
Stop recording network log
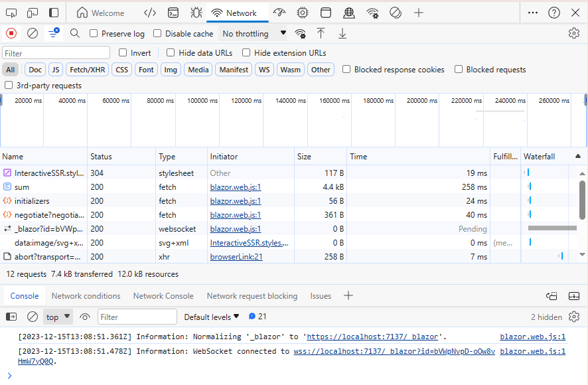[11, 34]
